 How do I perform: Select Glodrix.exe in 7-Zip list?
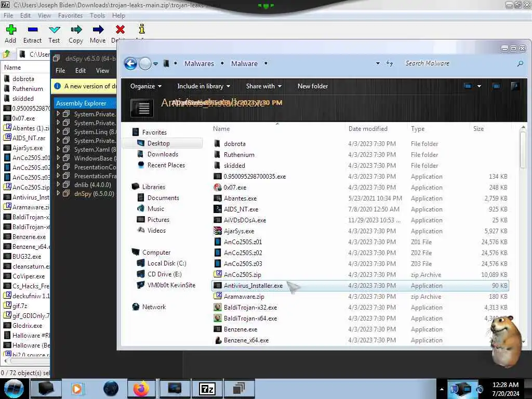pos(26,325)
